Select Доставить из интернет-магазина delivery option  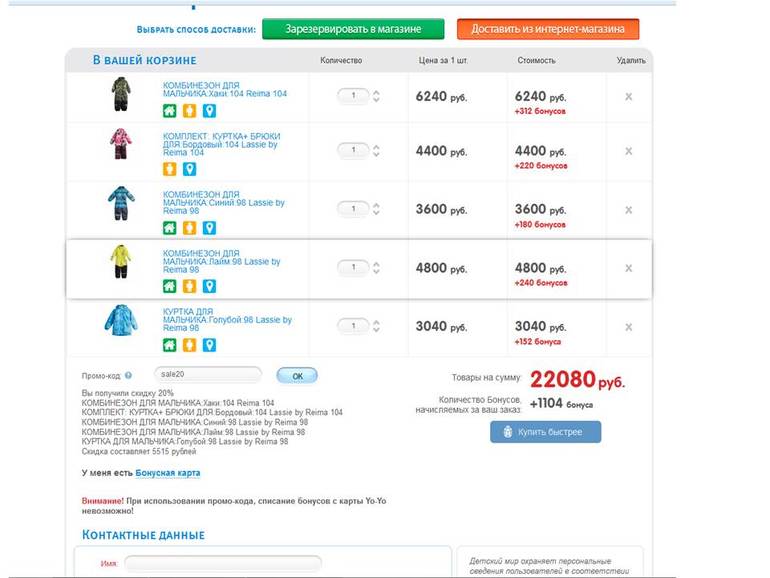pos(547,29)
